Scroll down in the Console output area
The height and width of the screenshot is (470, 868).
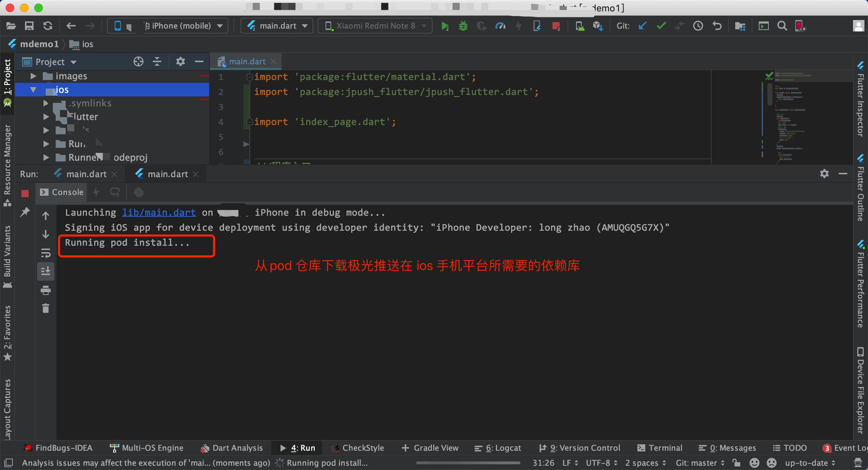(x=46, y=234)
